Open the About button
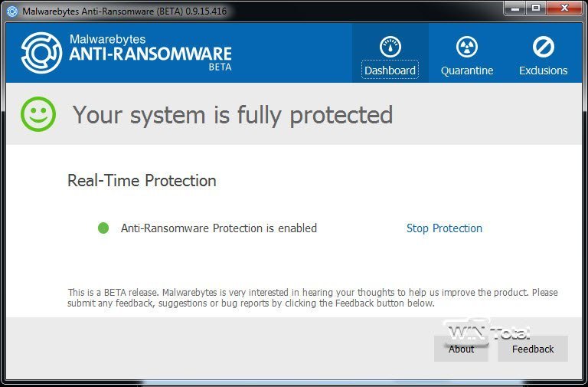 pyautogui.click(x=461, y=349)
